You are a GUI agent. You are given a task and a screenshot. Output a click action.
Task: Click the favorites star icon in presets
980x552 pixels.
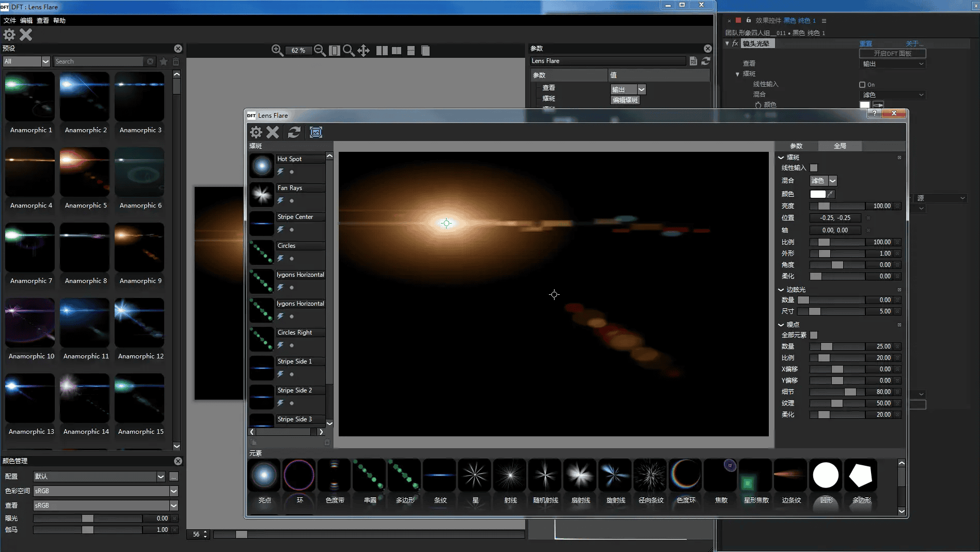point(164,61)
